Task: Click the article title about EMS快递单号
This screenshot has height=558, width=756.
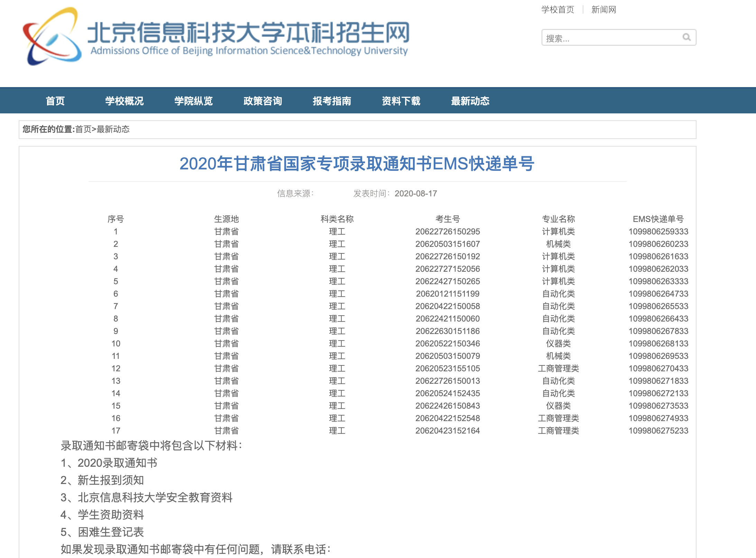Action: (357, 164)
